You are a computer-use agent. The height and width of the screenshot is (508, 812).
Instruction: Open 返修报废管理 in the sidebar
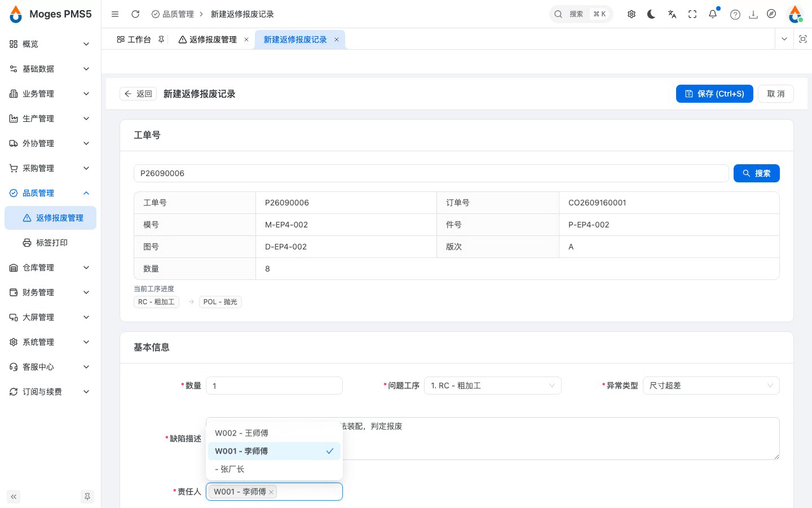pyautogui.click(x=50, y=218)
